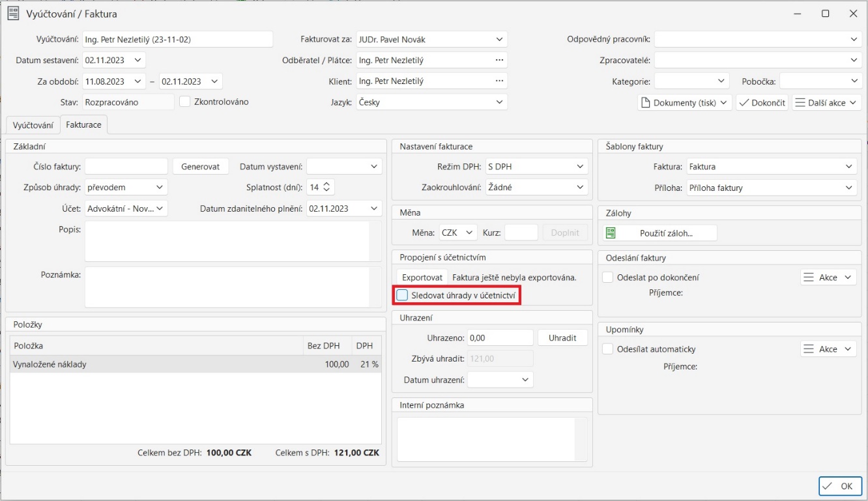Open the Klient selection via ellipsis icon

click(x=499, y=80)
